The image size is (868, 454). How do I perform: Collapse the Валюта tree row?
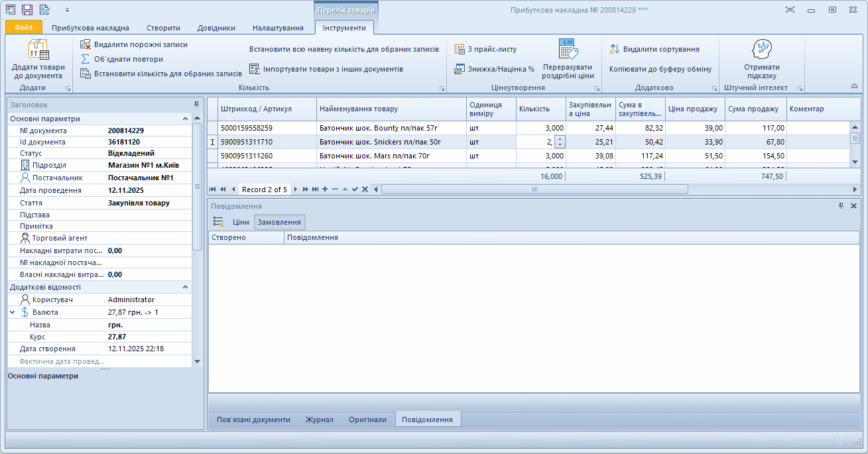13,312
